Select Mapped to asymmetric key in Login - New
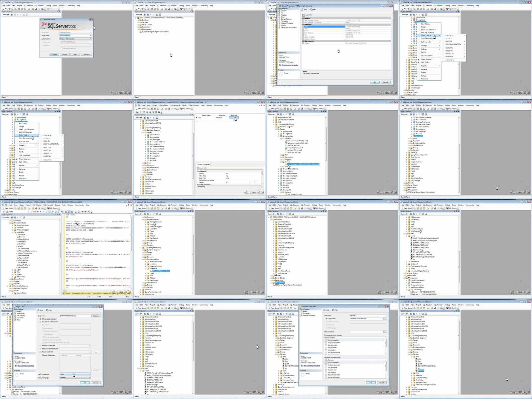Screen dimensions: 532x399 pyautogui.click(x=41, y=349)
